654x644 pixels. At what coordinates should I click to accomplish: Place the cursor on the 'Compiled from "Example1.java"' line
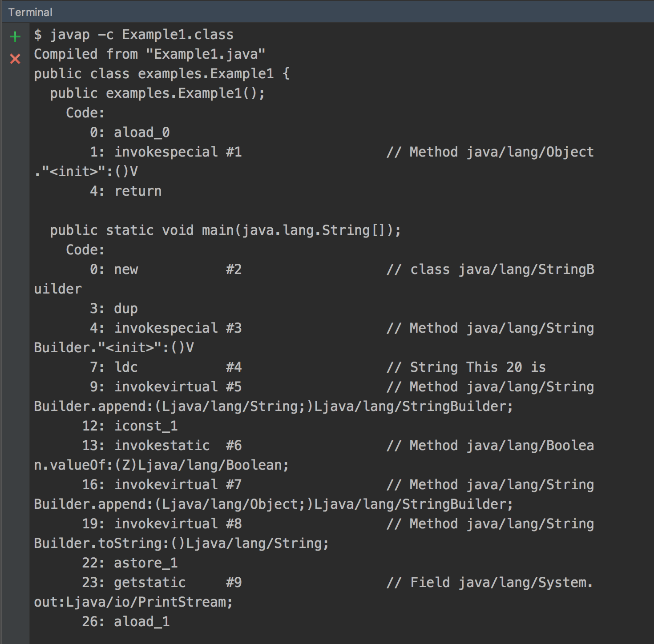click(x=149, y=54)
